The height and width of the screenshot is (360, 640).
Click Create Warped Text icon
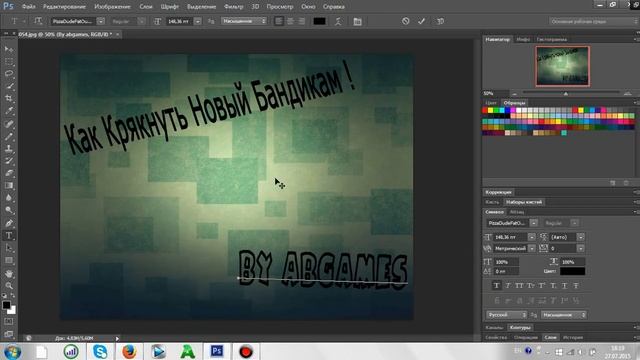(x=338, y=21)
